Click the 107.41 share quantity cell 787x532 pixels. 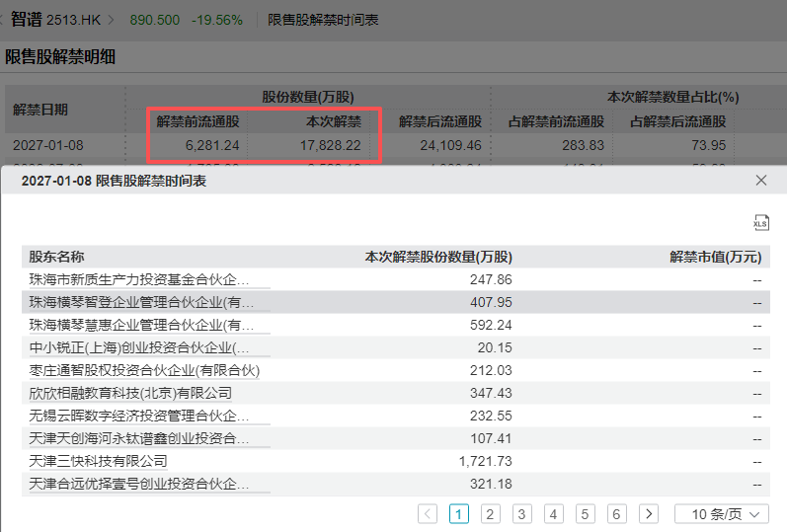(491, 438)
